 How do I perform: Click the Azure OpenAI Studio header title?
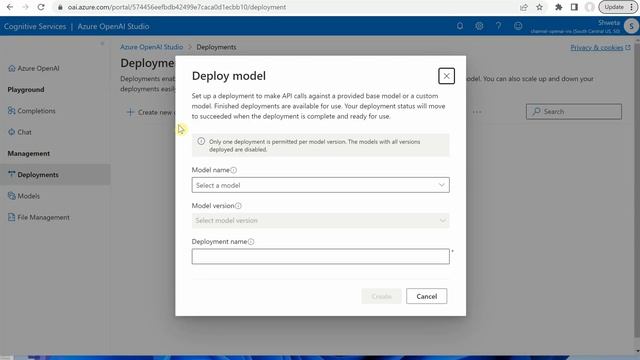[113, 27]
